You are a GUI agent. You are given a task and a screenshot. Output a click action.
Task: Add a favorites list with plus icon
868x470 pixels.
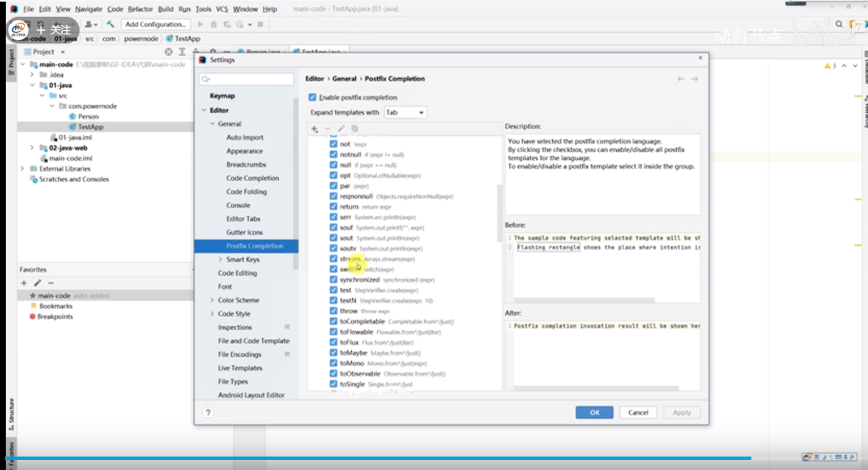pyautogui.click(x=23, y=283)
